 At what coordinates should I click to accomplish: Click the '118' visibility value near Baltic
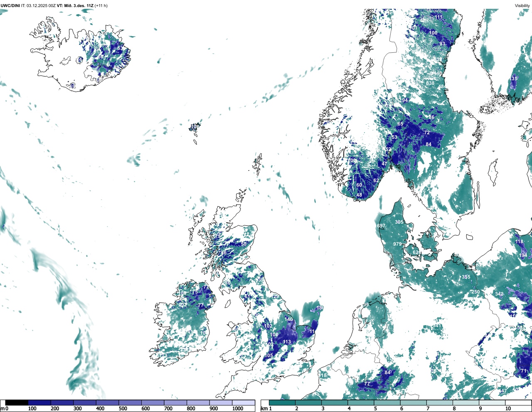(519, 242)
